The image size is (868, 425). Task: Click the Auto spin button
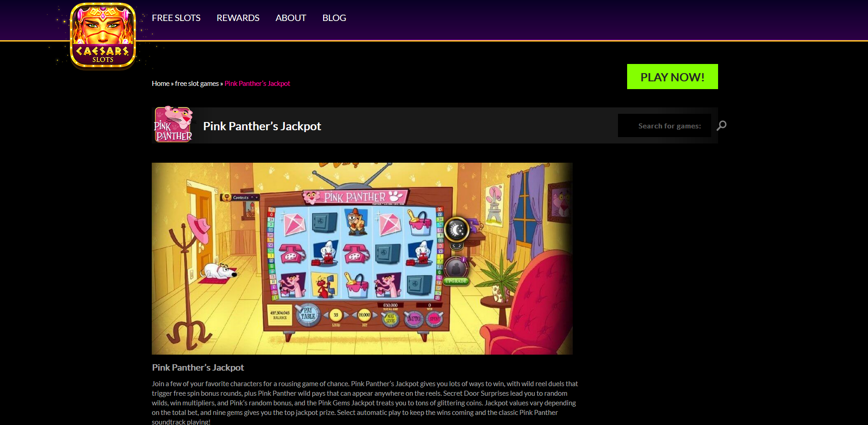(414, 319)
